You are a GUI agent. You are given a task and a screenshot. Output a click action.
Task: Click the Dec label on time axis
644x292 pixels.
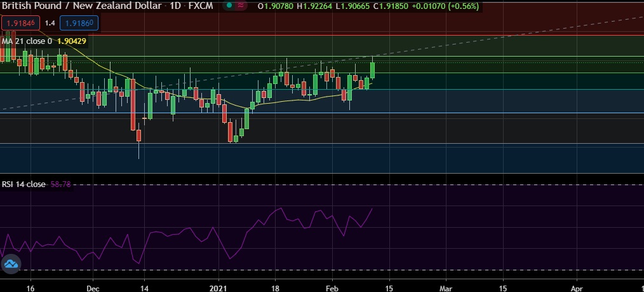coord(93,288)
